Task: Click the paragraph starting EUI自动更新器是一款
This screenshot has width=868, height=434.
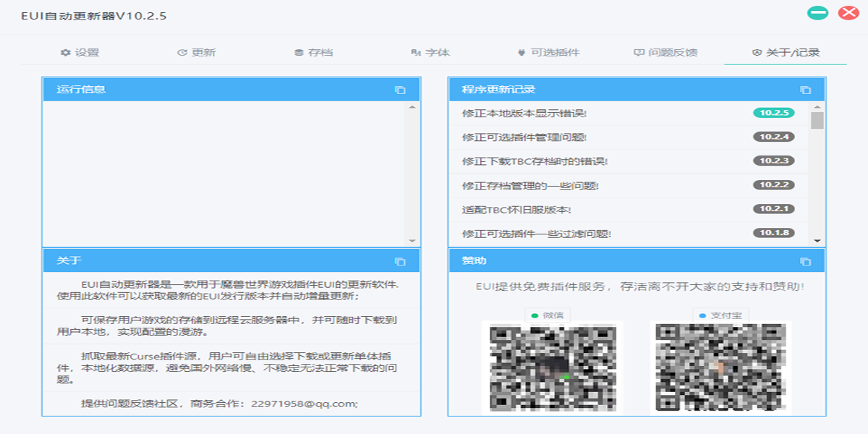Action: click(228, 290)
